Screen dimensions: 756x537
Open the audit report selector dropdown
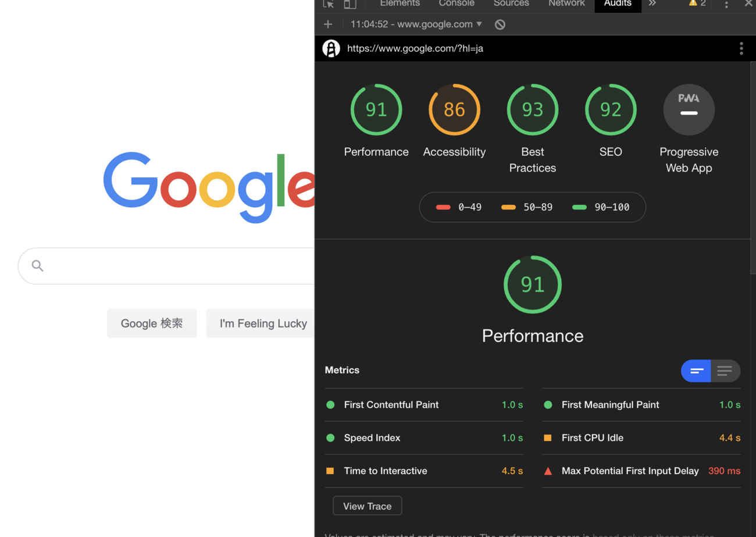[x=416, y=24]
